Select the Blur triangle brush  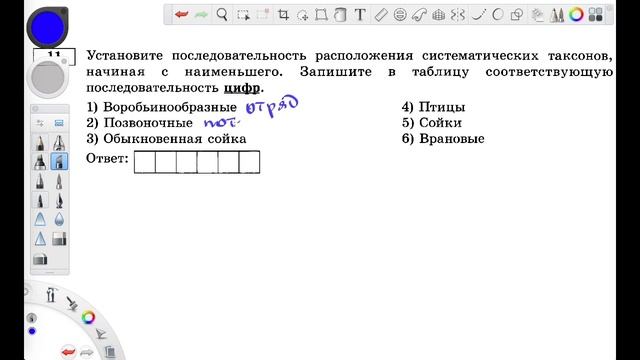point(40,220)
